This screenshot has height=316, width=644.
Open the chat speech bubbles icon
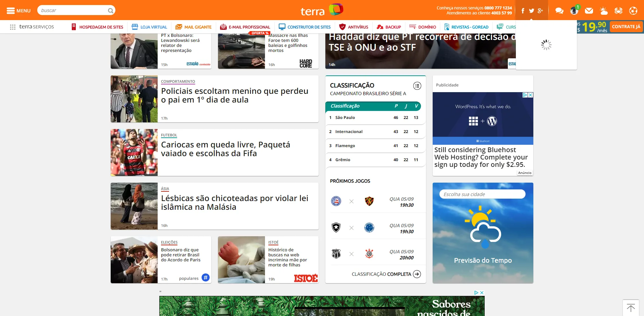click(559, 11)
